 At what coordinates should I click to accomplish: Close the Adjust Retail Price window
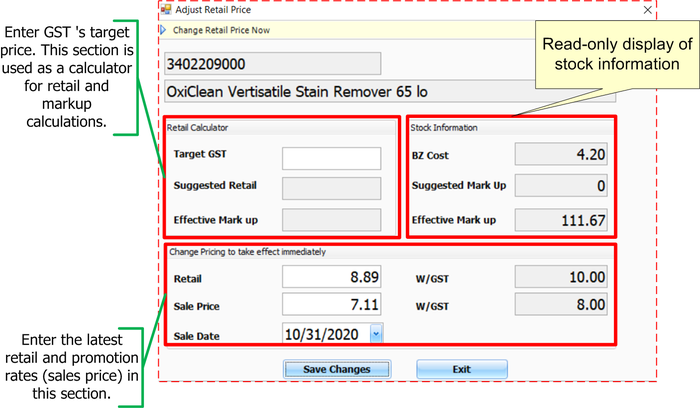648,10
